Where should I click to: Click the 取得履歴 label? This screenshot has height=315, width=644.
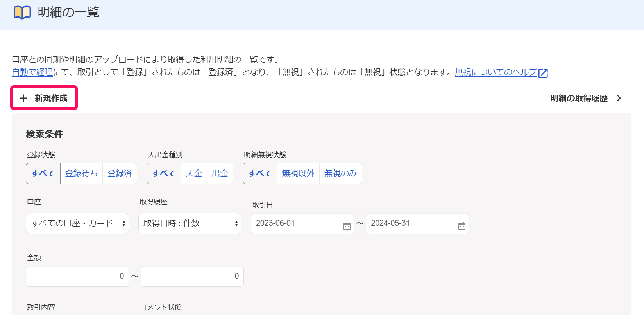pos(154,202)
